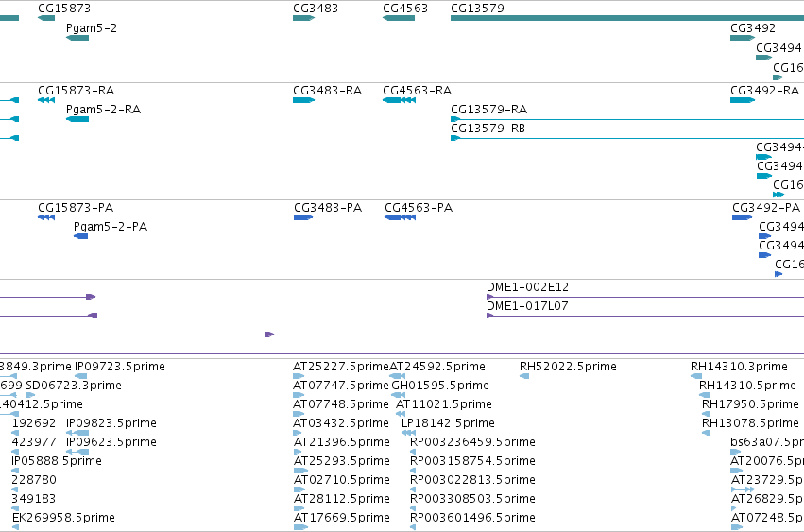Select EST label RP003022813.5prime

[x=472, y=480]
